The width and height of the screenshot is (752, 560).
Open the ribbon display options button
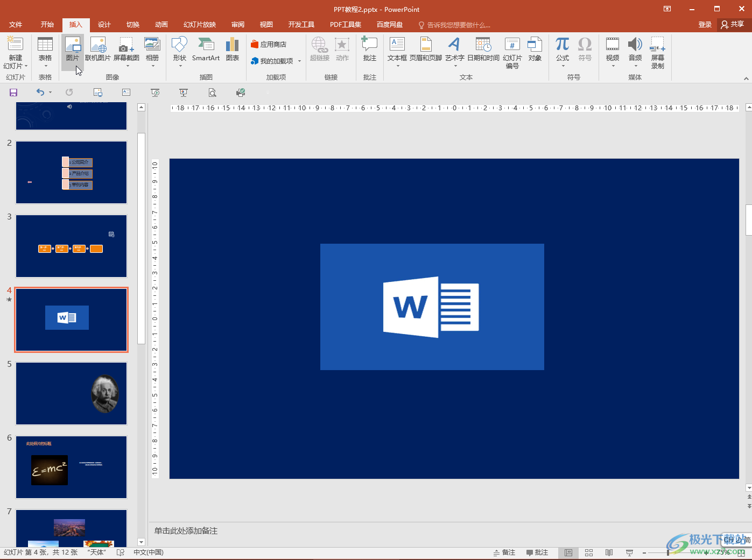click(x=667, y=9)
